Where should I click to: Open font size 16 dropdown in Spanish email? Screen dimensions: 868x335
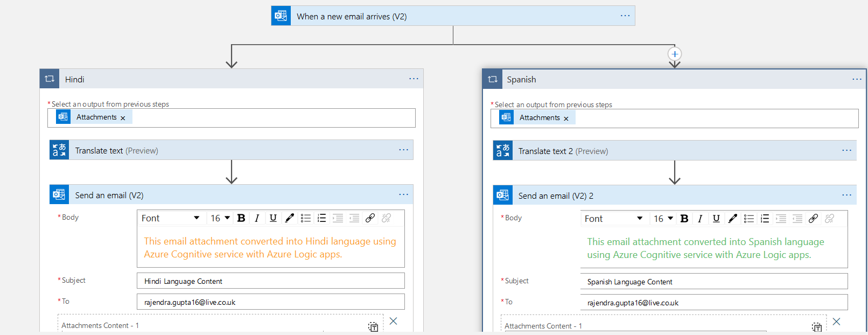point(663,219)
